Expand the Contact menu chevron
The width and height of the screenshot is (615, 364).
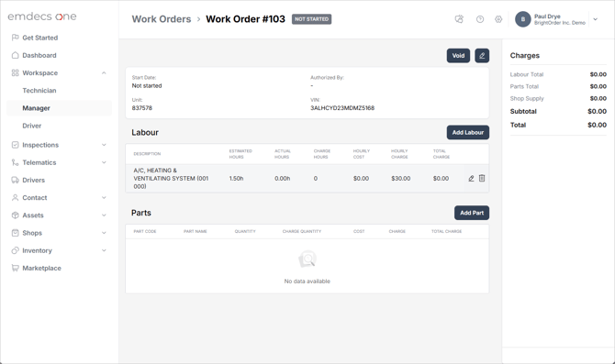point(104,198)
